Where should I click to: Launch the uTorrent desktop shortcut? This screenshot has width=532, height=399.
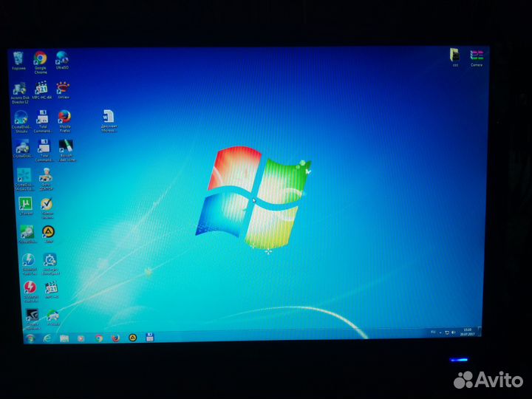24,204
